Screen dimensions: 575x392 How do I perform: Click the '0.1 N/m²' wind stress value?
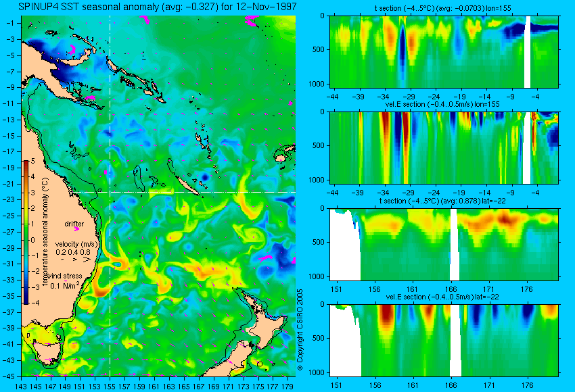[64, 285]
